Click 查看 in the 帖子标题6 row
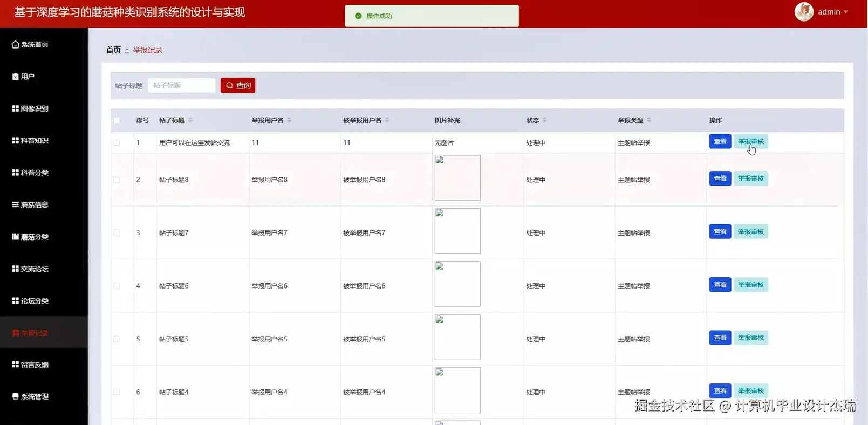The width and height of the screenshot is (868, 425). point(720,285)
